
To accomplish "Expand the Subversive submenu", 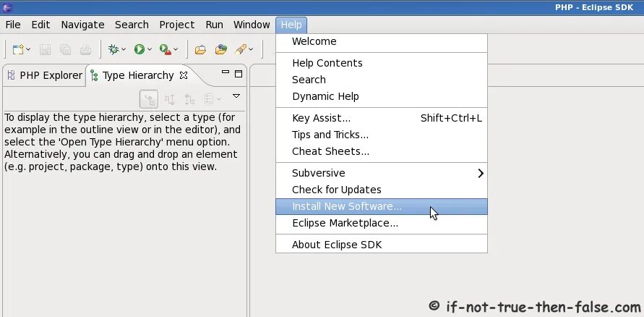I will 480,173.
